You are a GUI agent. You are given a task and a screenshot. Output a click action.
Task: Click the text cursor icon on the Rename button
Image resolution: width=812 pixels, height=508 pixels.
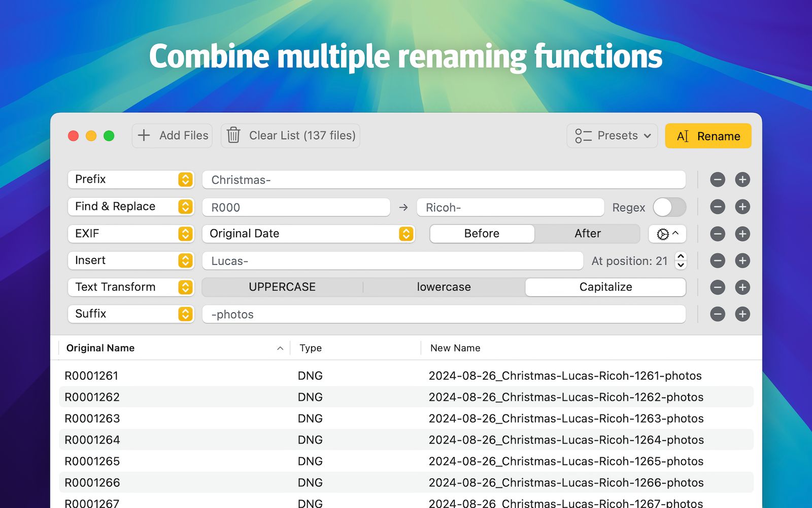(683, 136)
